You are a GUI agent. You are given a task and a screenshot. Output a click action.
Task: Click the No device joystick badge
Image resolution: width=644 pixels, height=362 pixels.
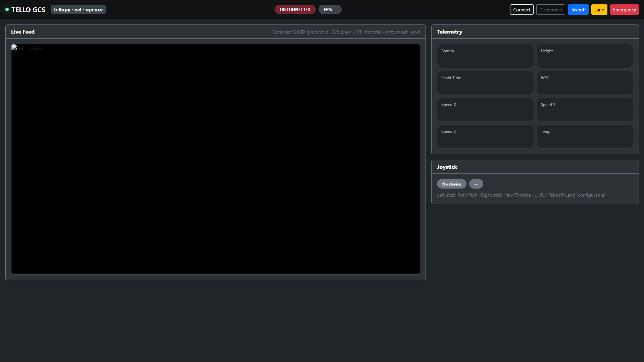point(451,184)
